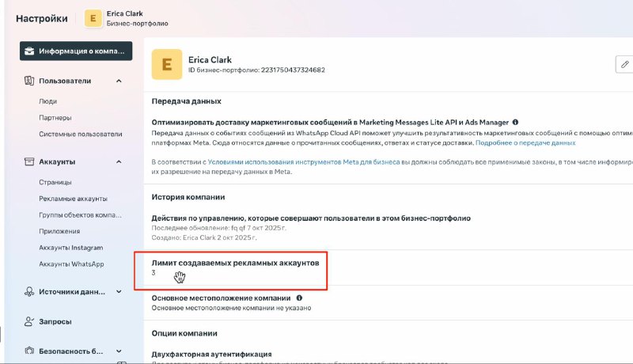This screenshot has width=633, height=364.
Task: Click the Источники данных sidebar icon
Action: tap(29, 291)
